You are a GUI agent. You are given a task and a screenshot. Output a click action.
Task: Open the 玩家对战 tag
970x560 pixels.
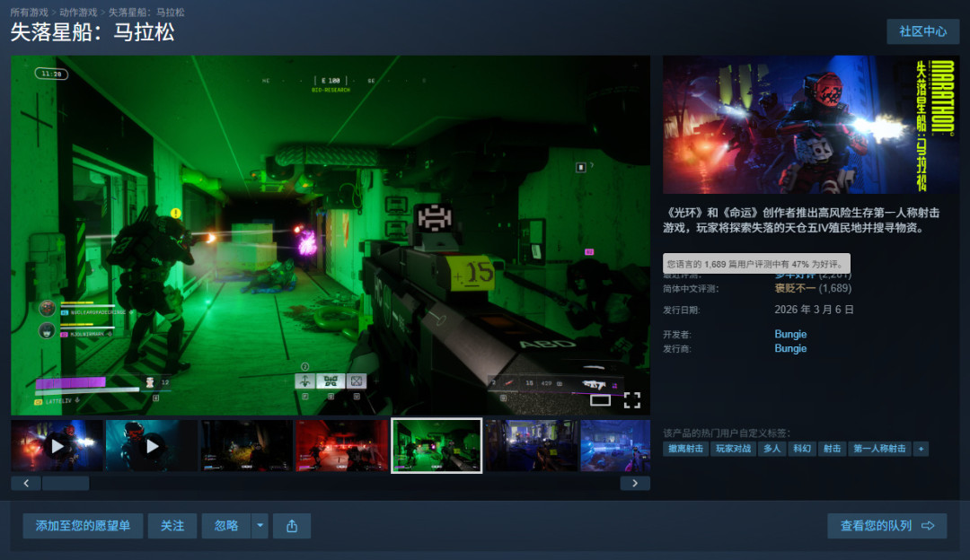coord(733,449)
